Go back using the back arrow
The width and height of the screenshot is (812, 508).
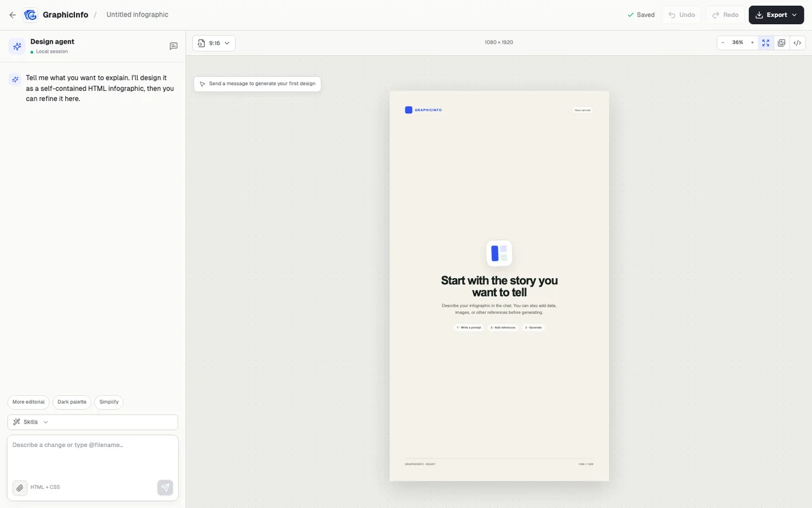pos(13,15)
